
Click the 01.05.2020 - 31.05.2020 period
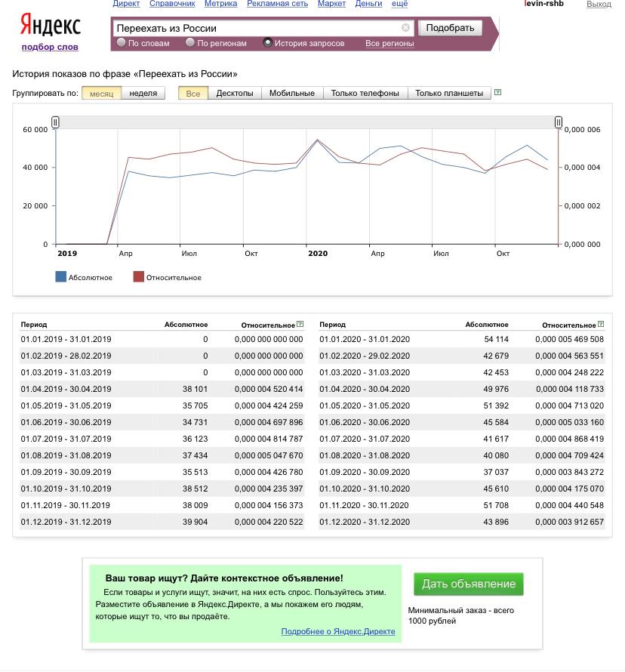[365, 406]
